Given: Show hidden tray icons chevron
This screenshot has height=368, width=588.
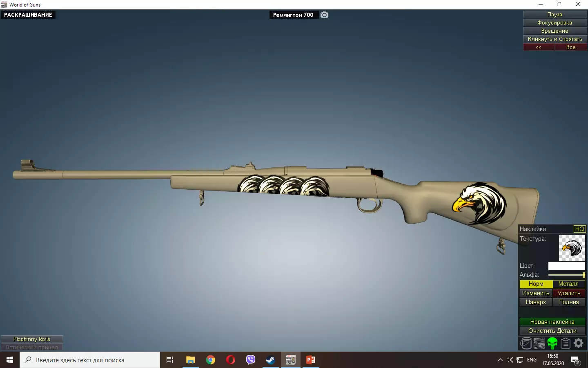Looking at the screenshot, I should click(500, 360).
